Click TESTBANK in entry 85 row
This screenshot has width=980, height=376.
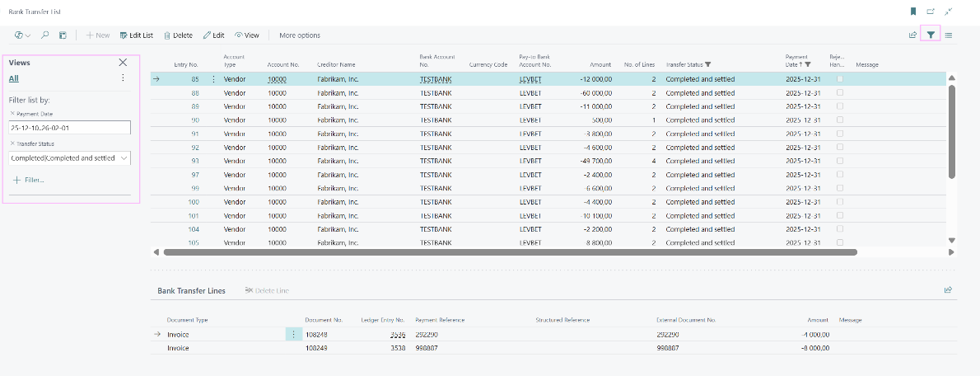(436, 79)
